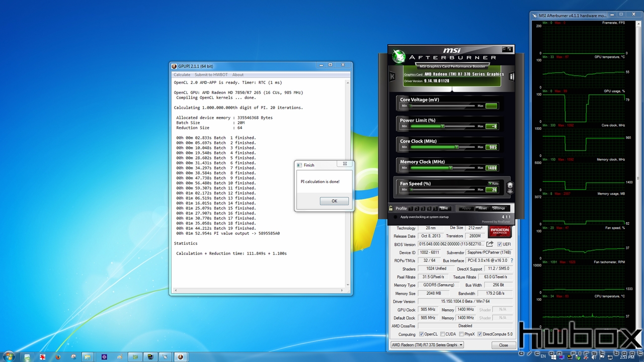Toggle the UEFI checkbox in GPU-Z
The height and width of the screenshot is (362, 644).
[500, 244]
